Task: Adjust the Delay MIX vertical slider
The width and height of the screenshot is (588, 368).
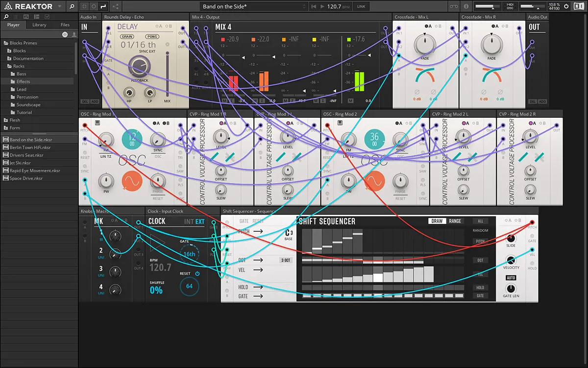Action: pyautogui.click(x=167, y=75)
